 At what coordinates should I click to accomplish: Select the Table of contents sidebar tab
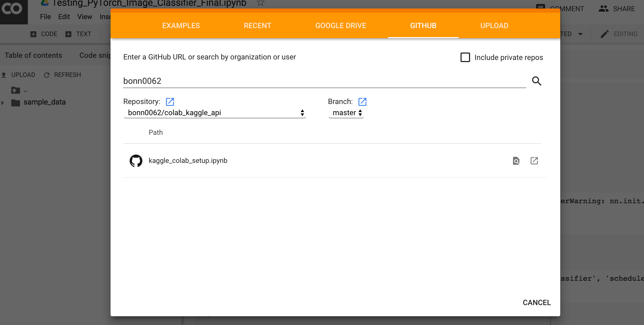[x=33, y=55]
